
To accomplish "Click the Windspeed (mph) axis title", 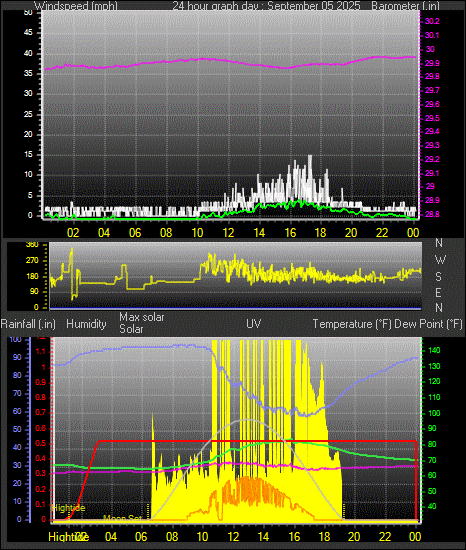I will pyautogui.click(x=76, y=6).
